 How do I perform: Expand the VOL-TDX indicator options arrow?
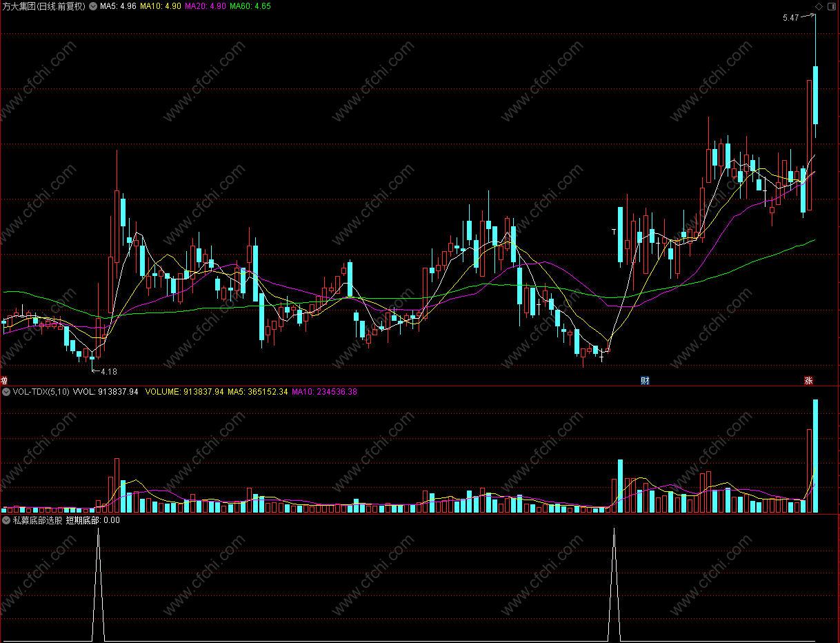click(6, 392)
